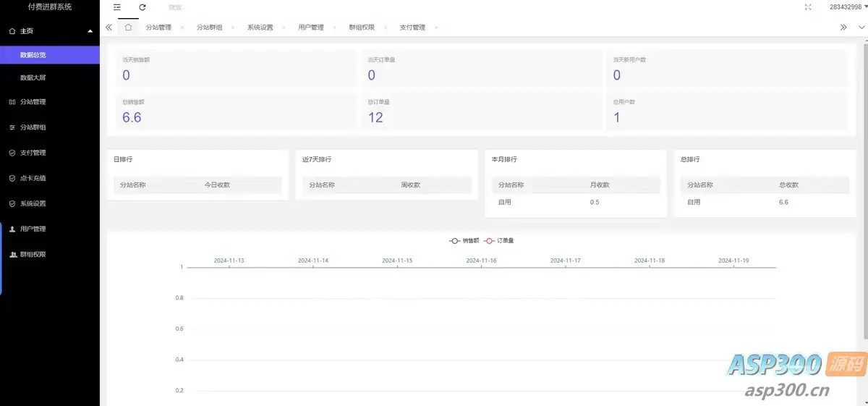Click the 分站管理 sidebar icon
Viewport: 868px width, 406px height.
coord(12,102)
